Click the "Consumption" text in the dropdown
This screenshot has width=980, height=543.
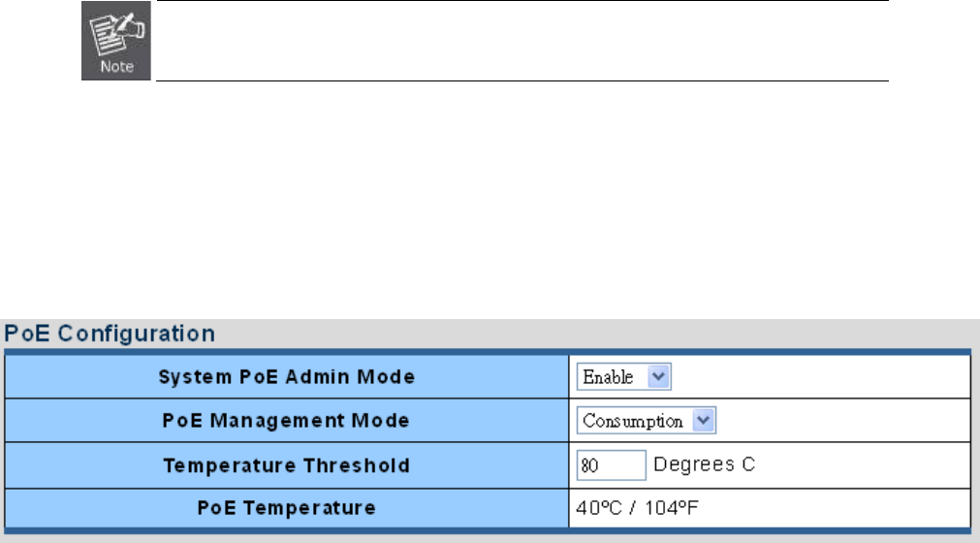(633, 421)
